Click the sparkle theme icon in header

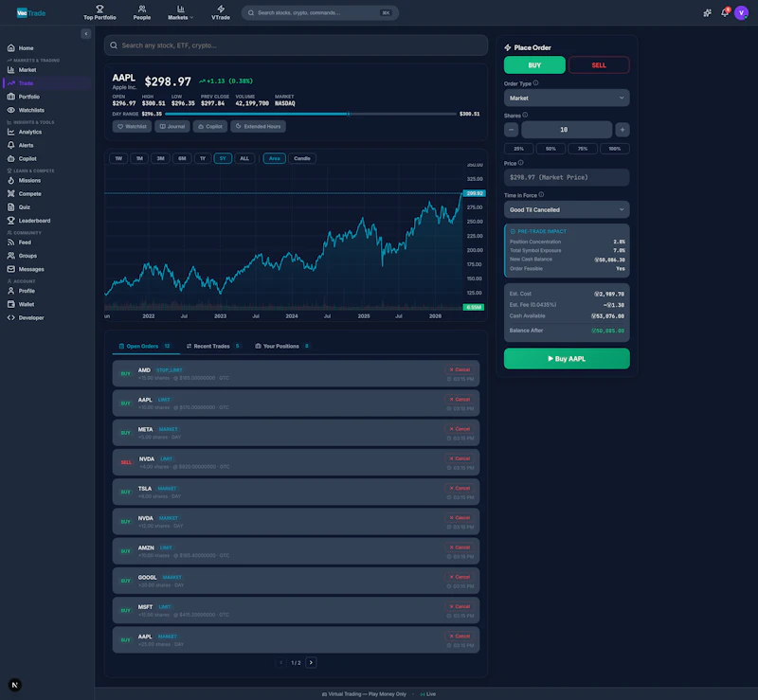(x=707, y=13)
